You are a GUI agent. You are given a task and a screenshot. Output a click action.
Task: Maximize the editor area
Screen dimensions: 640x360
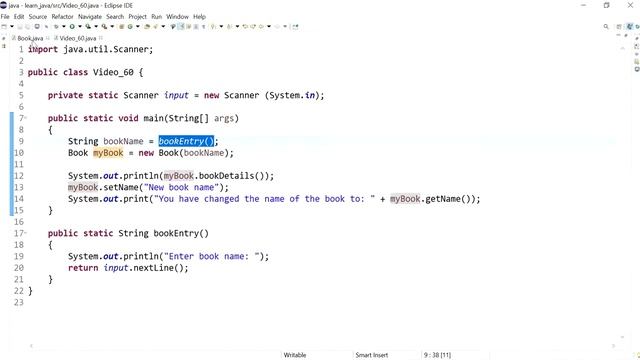[x=626, y=36]
